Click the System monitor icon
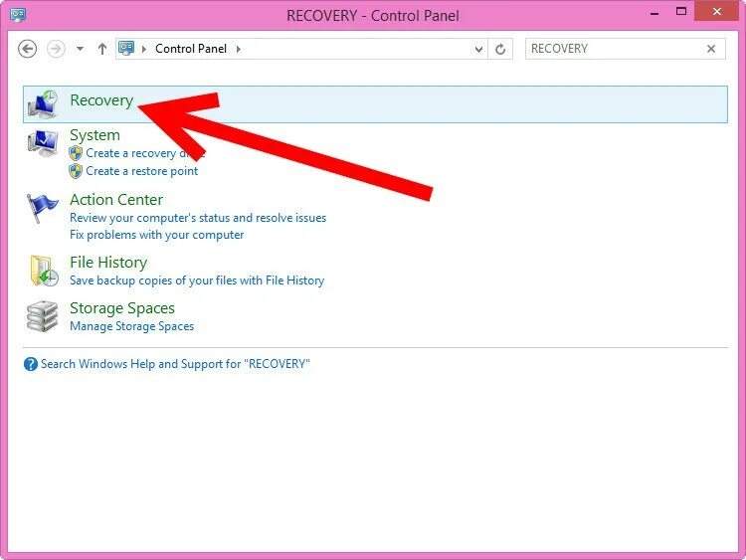746x560 pixels. [x=43, y=143]
